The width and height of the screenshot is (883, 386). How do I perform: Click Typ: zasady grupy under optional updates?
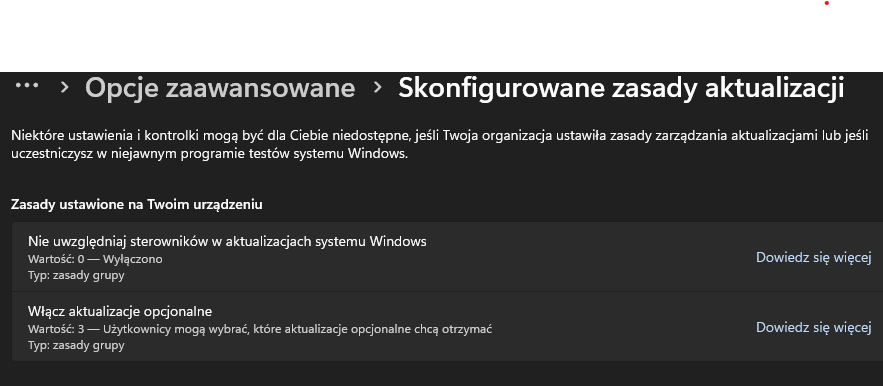pos(76,345)
